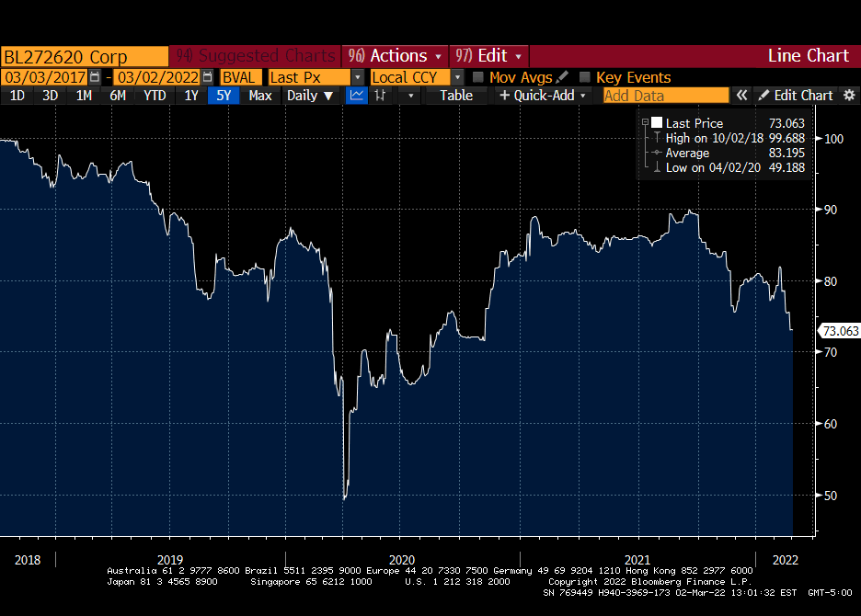Viewport: 861px width, 616px height.
Task: Enable the Mov Avgs checkbox
Action: (x=478, y=77)
